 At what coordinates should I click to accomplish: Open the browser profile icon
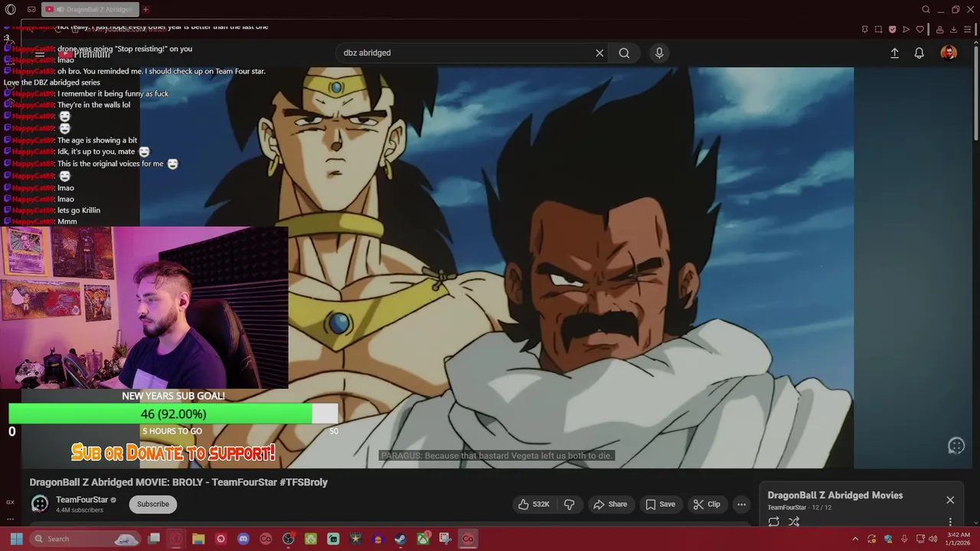coord(939,29)
